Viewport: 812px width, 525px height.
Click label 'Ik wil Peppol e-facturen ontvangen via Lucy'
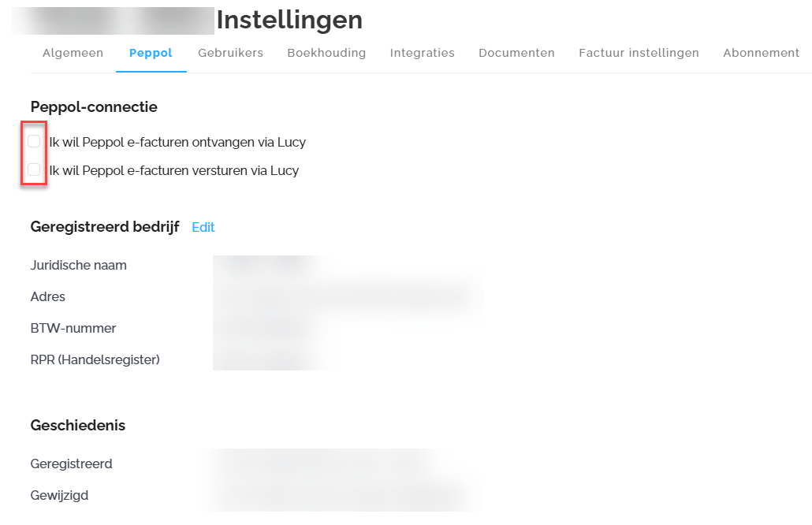177,142
